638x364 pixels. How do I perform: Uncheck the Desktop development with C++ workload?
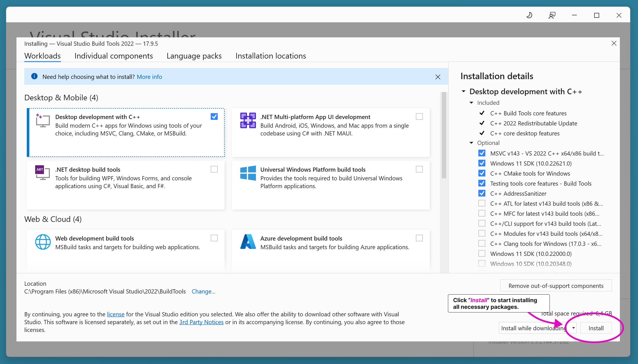tap(214, 117)
